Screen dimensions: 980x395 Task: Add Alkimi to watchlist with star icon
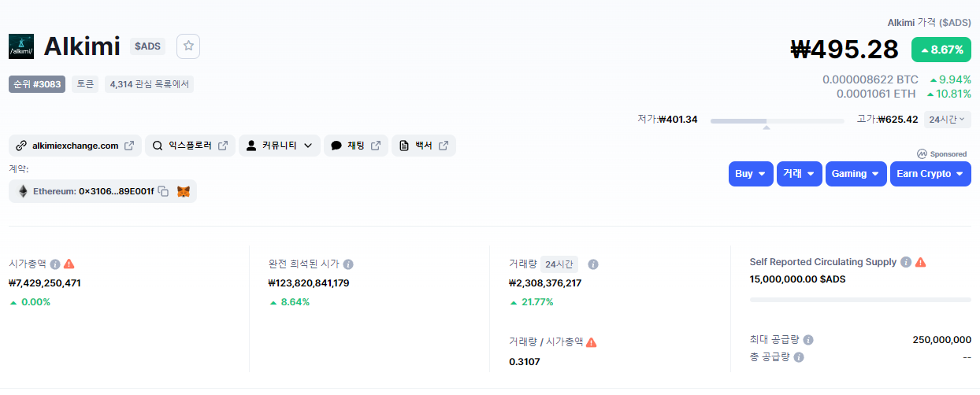[x=188, y=46]
